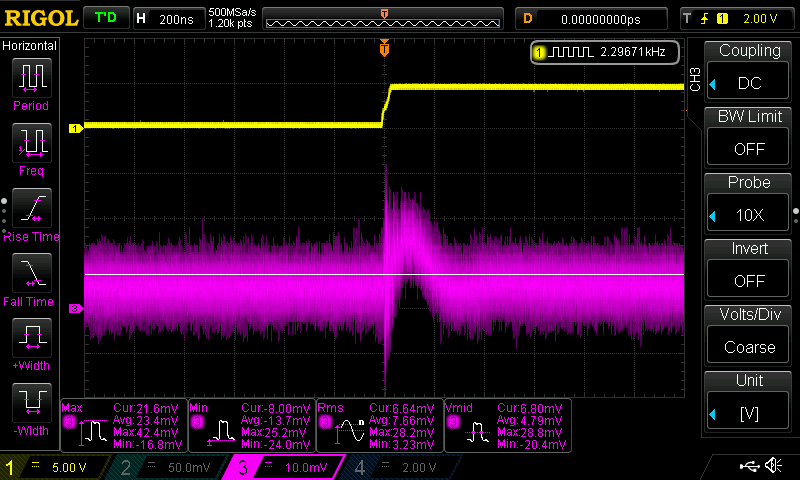800x480 pixels.
Task: Choose the Rise Time measurement icon
Action: pyautogui.click(x=32, y=208)
